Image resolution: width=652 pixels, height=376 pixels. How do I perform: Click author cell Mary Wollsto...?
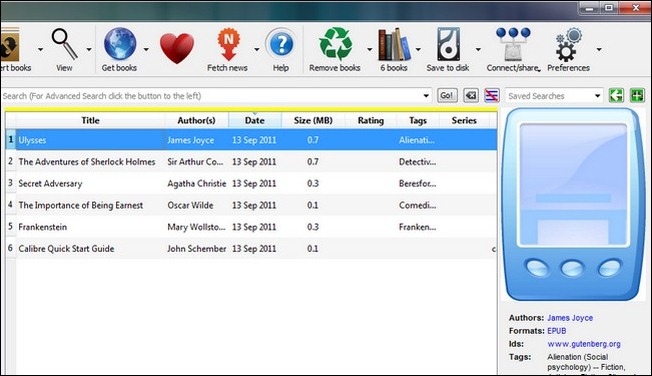[196, 227]
